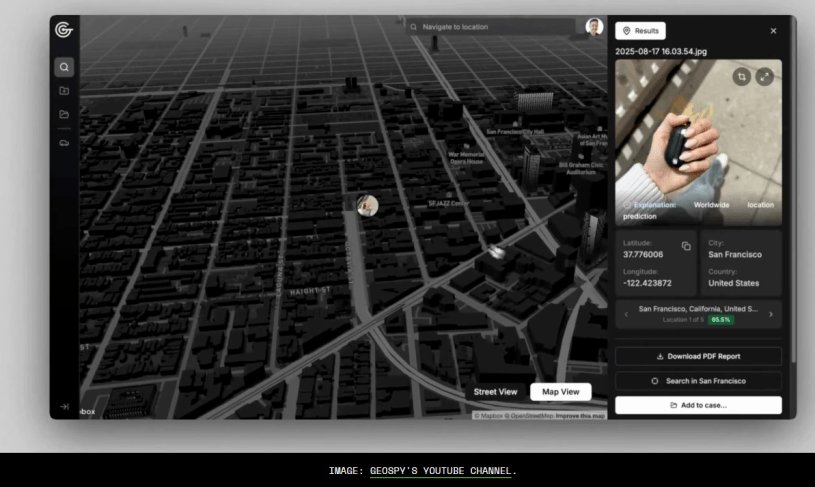The image size is (815, 487).
Task: Open the search tool in the sidebar
Action: click(x=64, y=67)
